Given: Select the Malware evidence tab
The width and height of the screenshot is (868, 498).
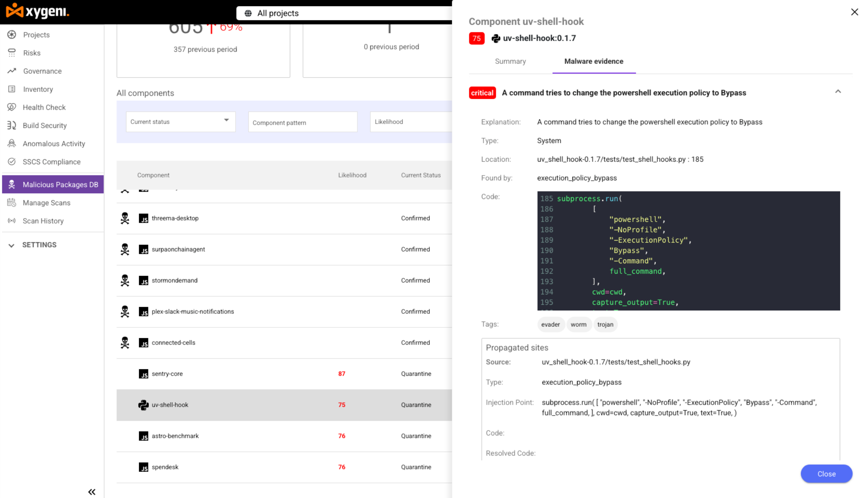Looking at the screenshot, I should pyautogui.click(x=593, y=61).
